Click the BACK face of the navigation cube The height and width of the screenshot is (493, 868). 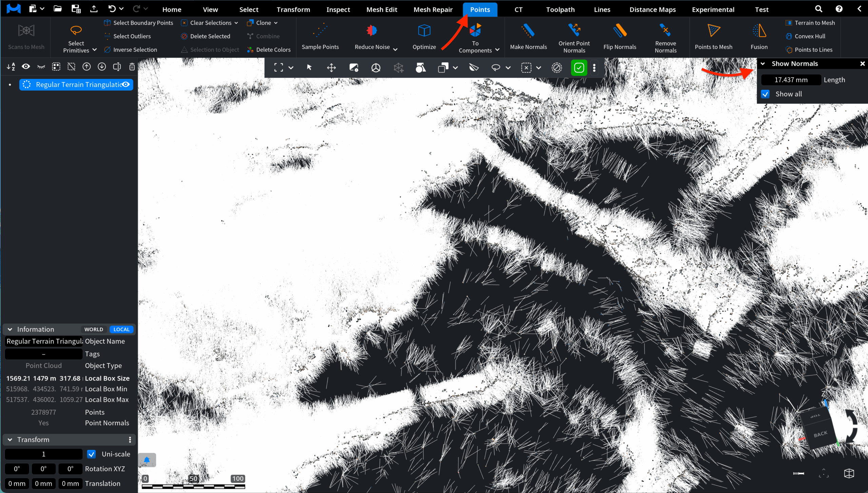pos(820,434)
